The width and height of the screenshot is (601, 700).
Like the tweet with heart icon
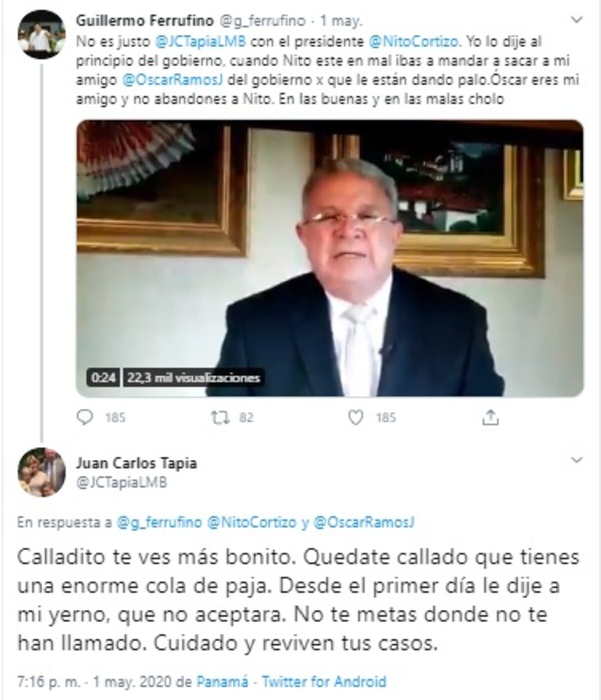tap(355, 417)
